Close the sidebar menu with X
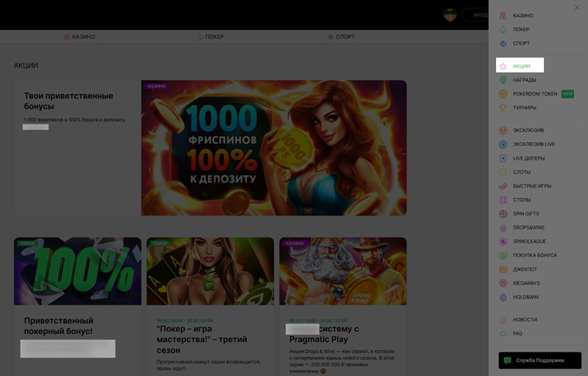Screen dimensions: 588x376 (x=577, y=7)
